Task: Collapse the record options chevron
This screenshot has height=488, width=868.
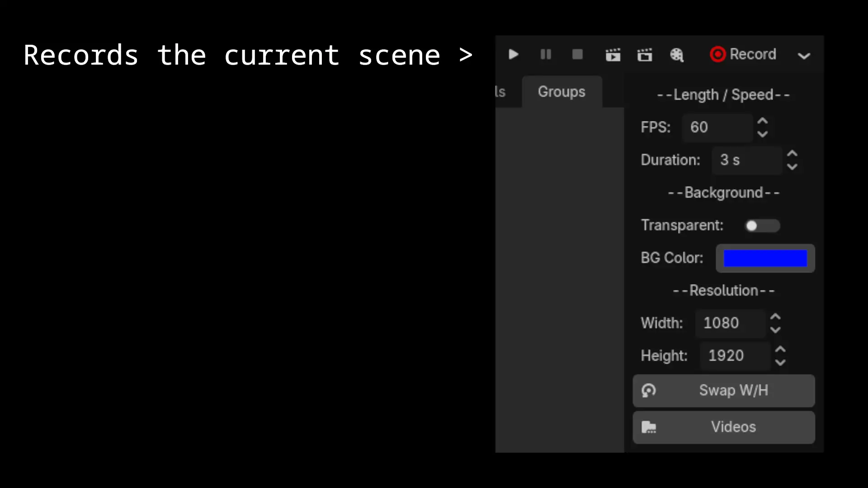Action: pyautogui.click(x=804, y=56)
